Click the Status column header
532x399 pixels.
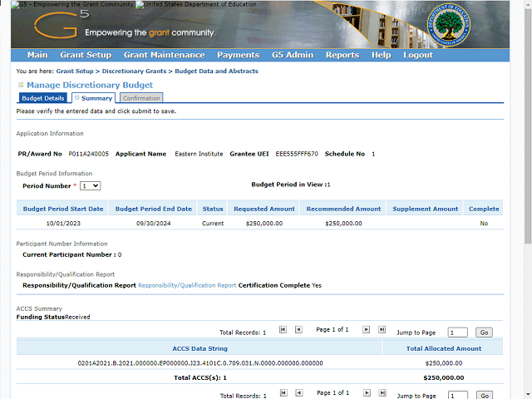pyautogui.click(x=213, y=209)
